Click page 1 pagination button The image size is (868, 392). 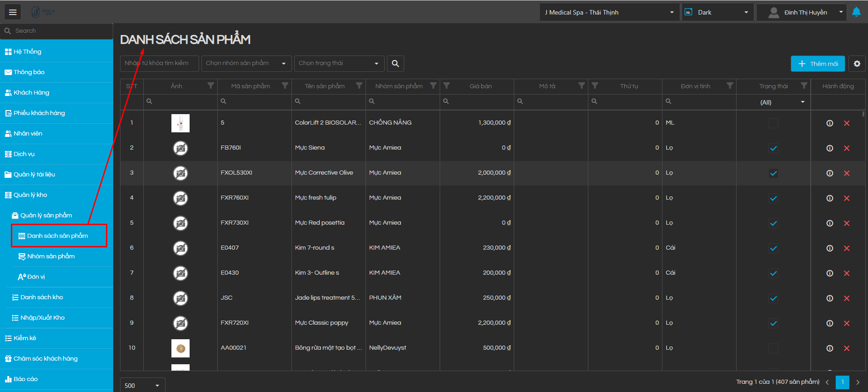842,382
